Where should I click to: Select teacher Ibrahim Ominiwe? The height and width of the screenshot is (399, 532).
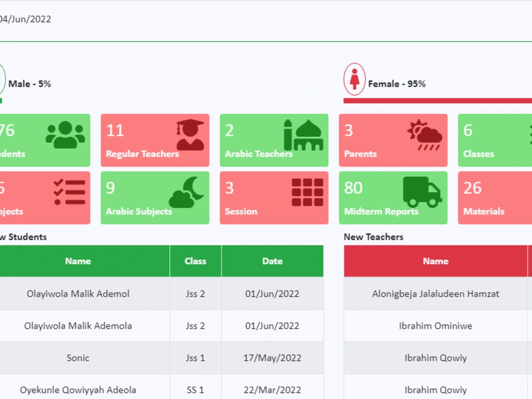[x=435, y=326]
